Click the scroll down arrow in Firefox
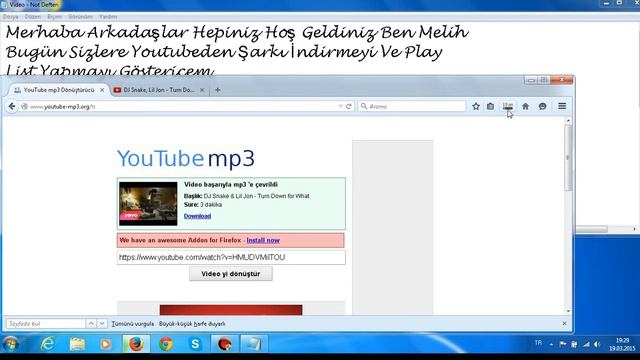This screenshot has width=640, height=360. 568,311
